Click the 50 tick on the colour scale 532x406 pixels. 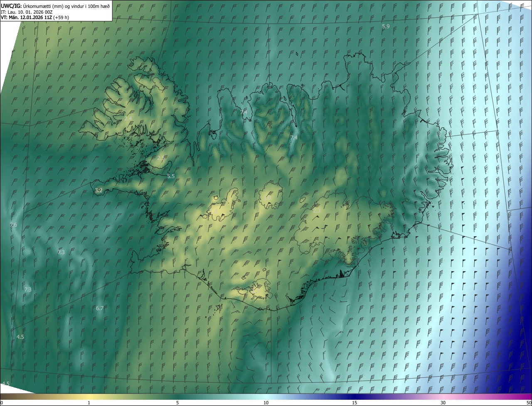tap(529, 403)
